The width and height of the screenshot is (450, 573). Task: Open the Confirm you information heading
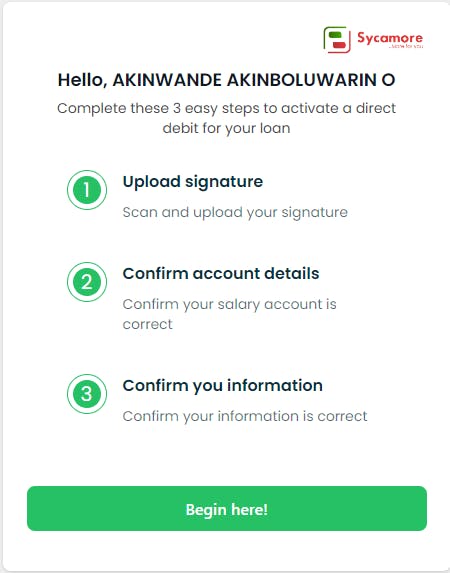pos(223,386)
